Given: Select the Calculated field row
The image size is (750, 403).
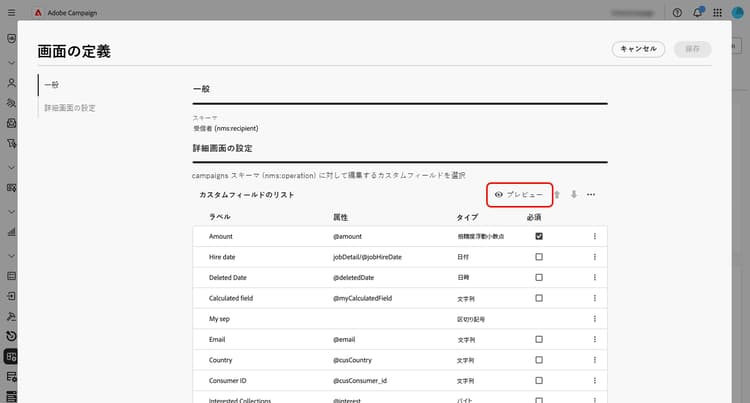Looking at the screenshot, I should 400,298.
